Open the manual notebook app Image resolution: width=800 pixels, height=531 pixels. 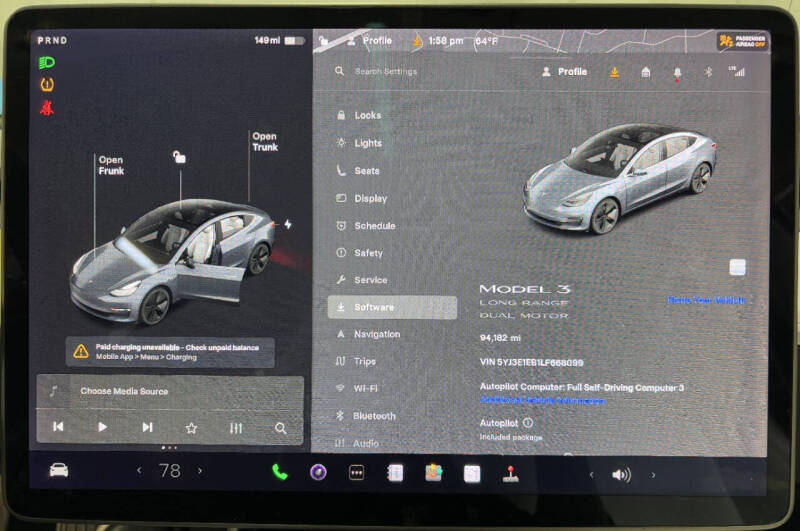[395, 473]
